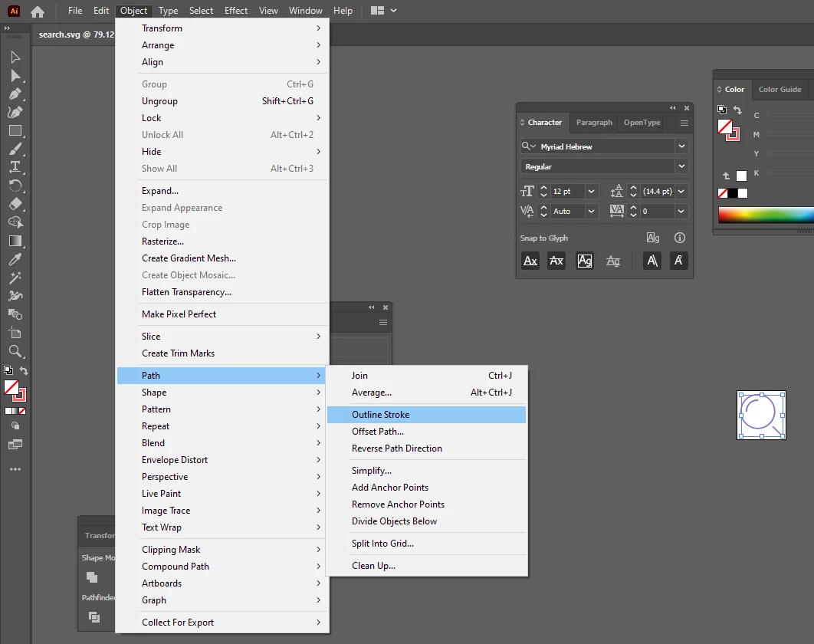The height and width of the screenshot is (644, 814).
Task: Switch to the Paragraph tab
Action: pyautogui.click(x=594, y=123)
